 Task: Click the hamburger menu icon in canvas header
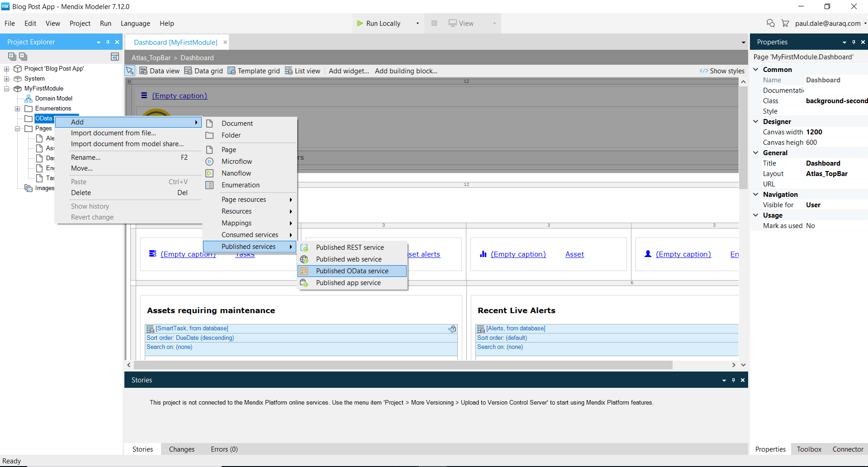(144, 95)
